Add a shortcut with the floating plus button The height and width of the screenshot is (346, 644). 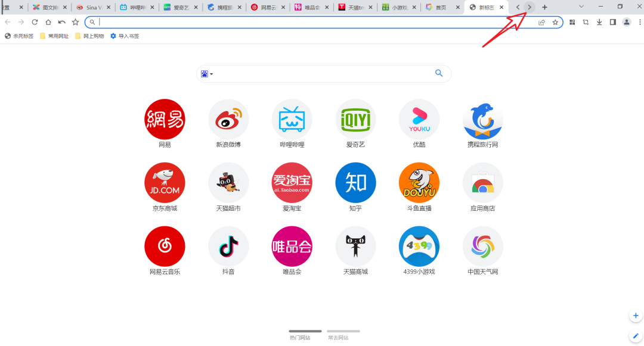click(x=636, y=316)
